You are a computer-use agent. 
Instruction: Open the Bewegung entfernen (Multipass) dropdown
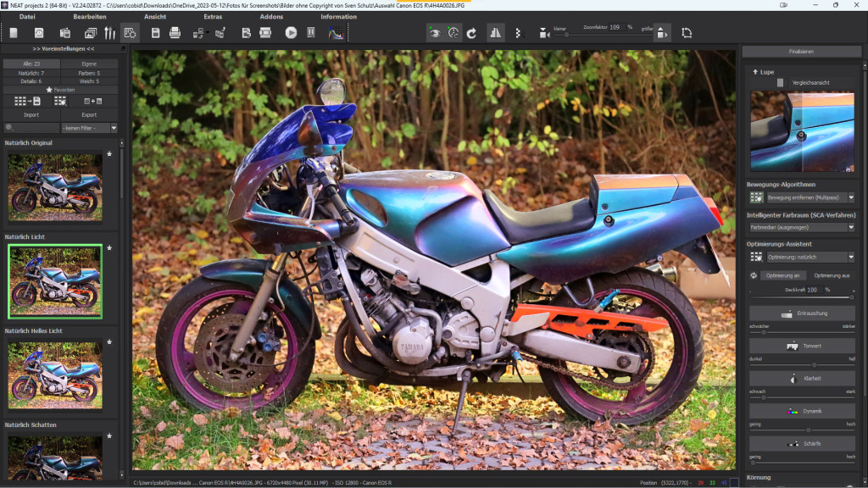coord(850,197)
